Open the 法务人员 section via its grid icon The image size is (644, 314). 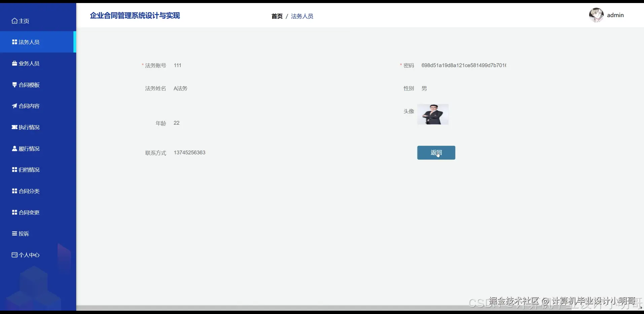(x=14, y=42)
